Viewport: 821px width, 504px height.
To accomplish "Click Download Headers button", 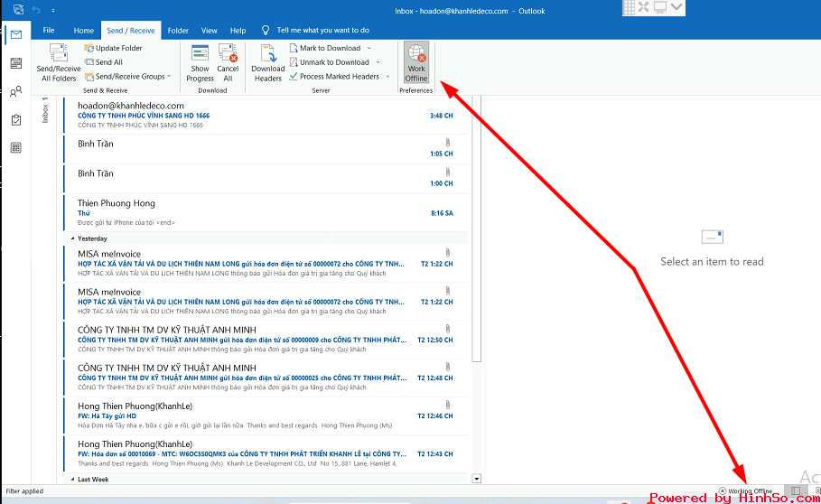I will click(268, 63).
